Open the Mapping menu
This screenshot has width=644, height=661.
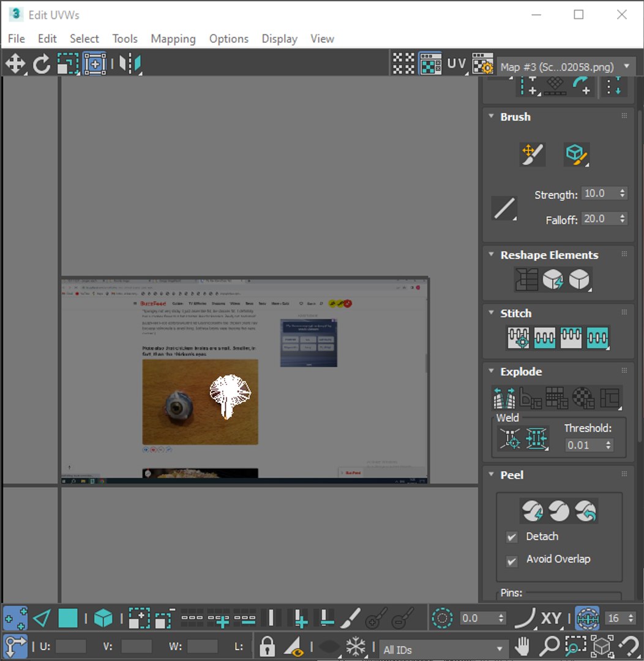pos(173,39)
